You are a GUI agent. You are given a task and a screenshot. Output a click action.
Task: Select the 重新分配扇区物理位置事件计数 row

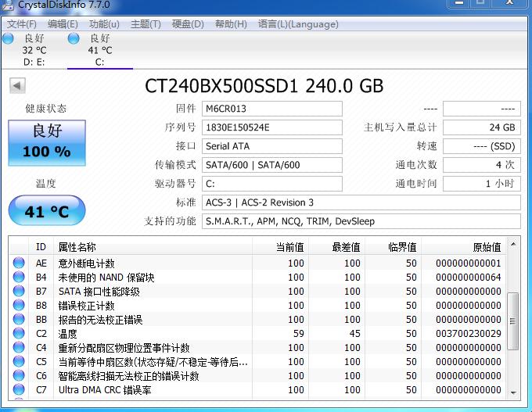257,348
